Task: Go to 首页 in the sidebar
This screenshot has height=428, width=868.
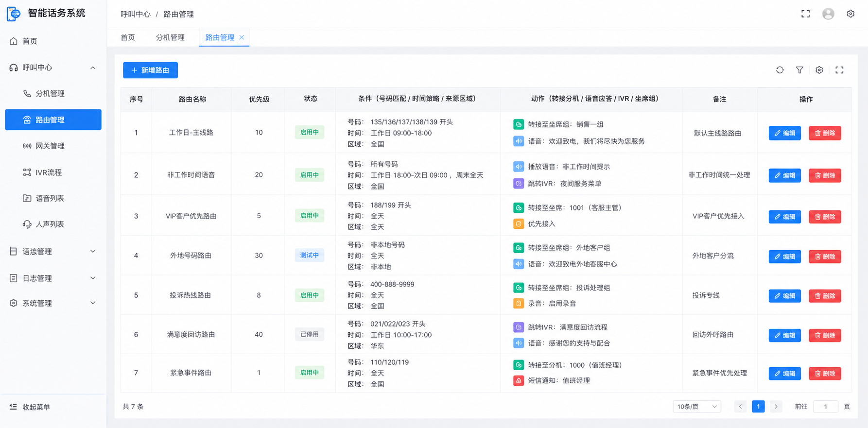Action: [53, 41]
